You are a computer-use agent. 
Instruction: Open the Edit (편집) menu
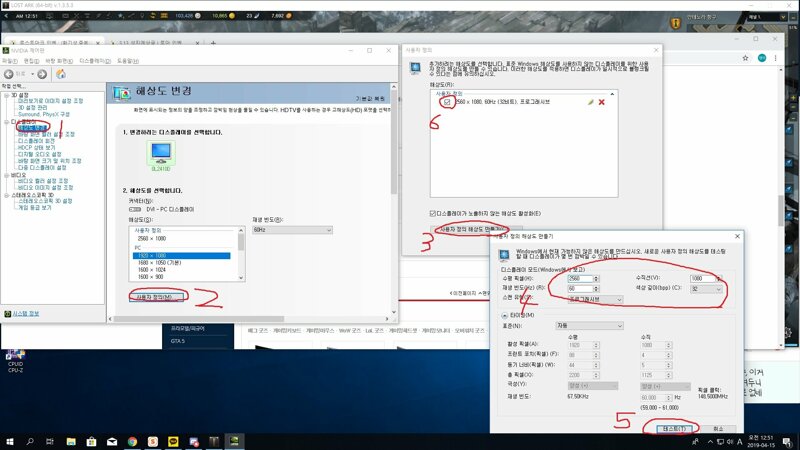(x=31, y=61)
